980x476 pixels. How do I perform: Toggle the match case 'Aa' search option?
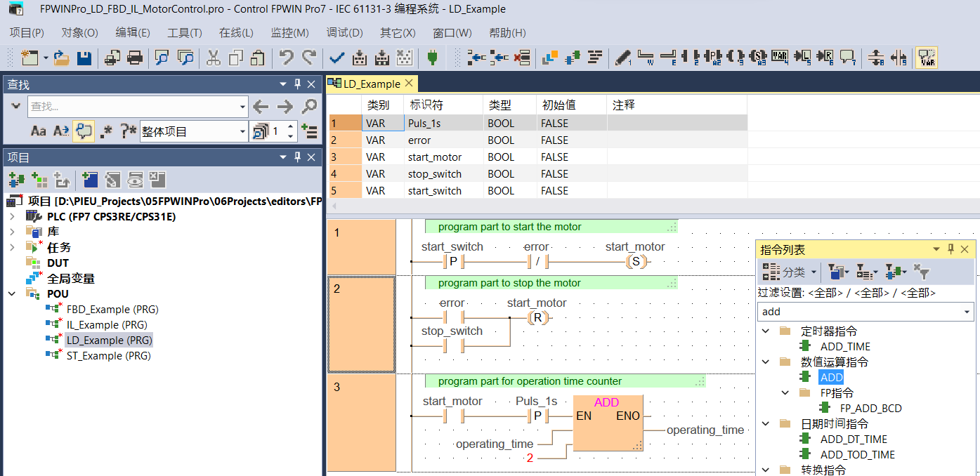click(39, 131)
